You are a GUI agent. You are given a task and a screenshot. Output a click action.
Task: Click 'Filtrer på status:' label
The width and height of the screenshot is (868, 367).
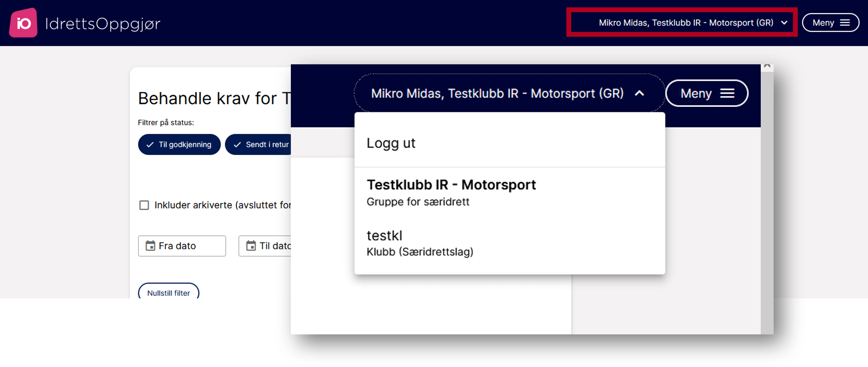click(166, 123)
